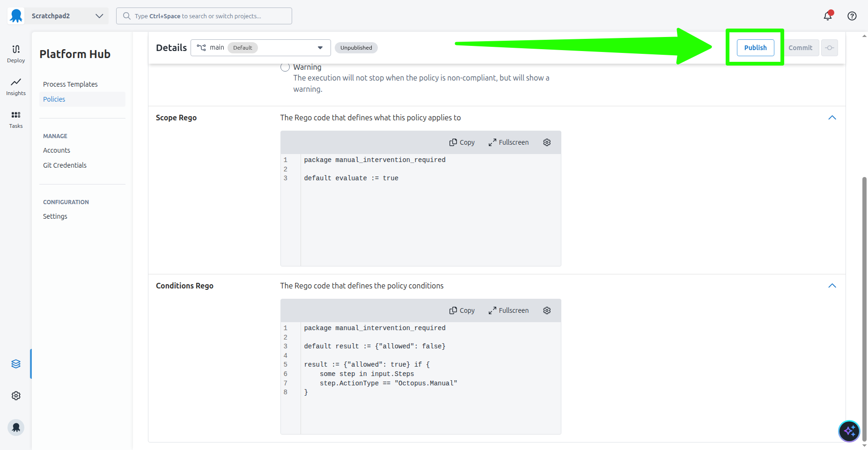
Task: Collapse the Conditions Rego section
Action: 832,285
